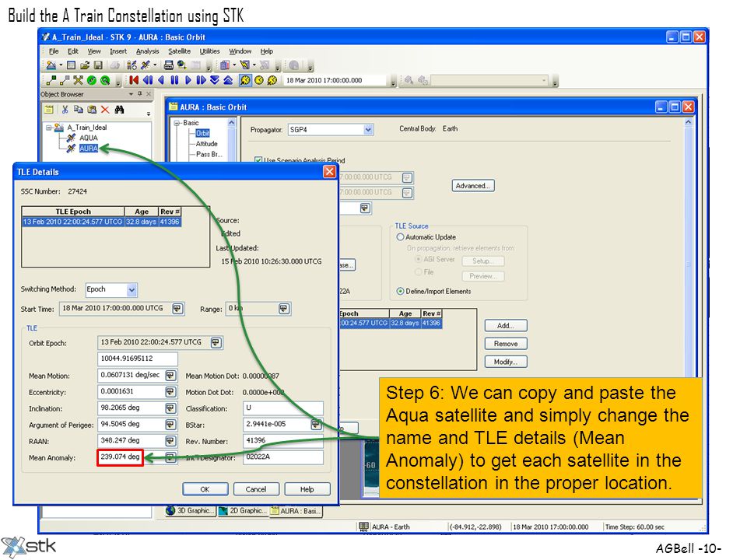Open the Inclination unit selector button
Screen dimensions: 747x560
click(170, 408)
